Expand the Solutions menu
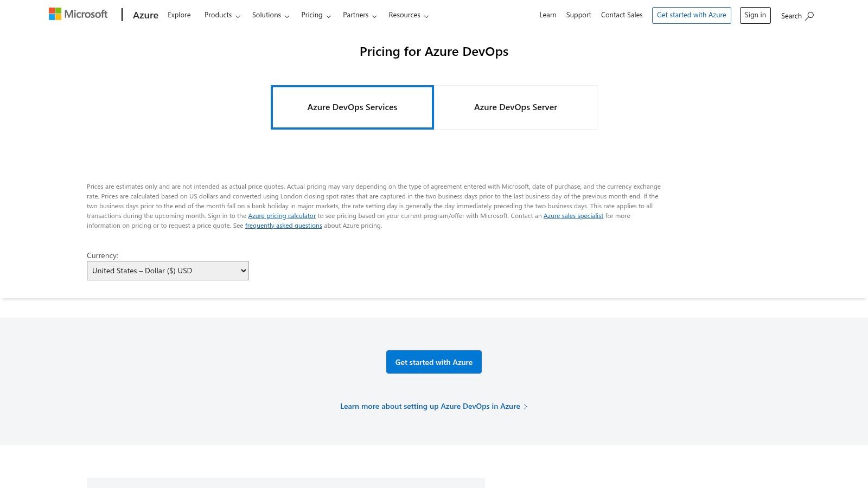The width and height of the screenshot is (868, 488). click(x=270, y=15)
